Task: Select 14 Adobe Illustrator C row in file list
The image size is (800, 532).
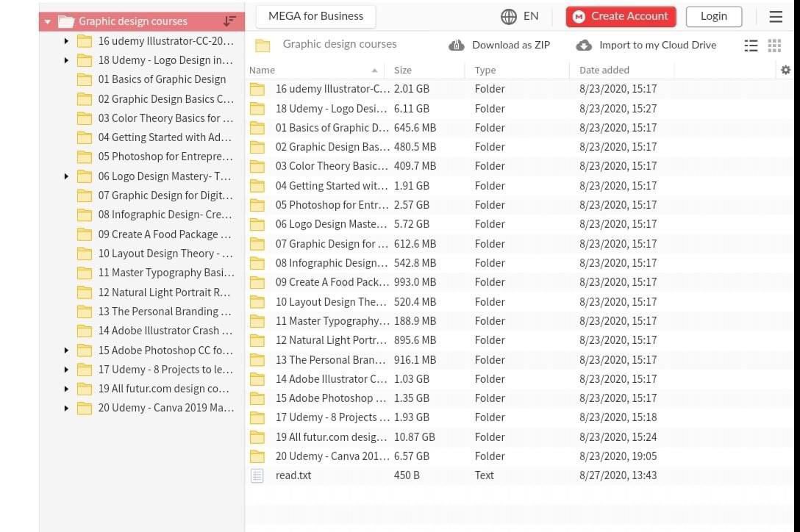Action: (x=520, y=379)
